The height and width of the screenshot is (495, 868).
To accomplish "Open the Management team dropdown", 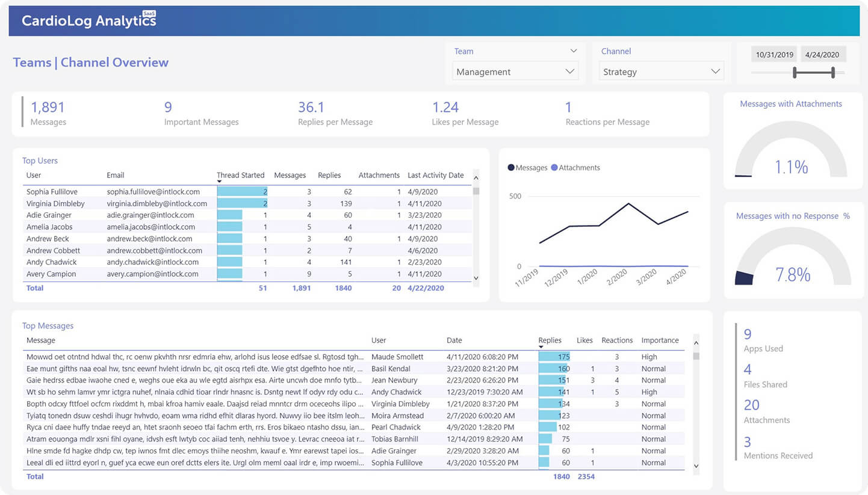I will pyautogui.click(x=515, y=72).
